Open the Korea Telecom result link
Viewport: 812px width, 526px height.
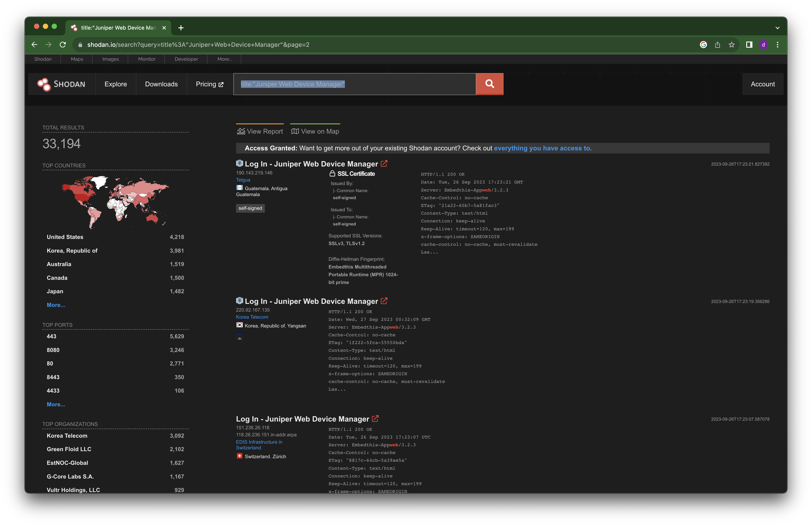coord(252,317)
